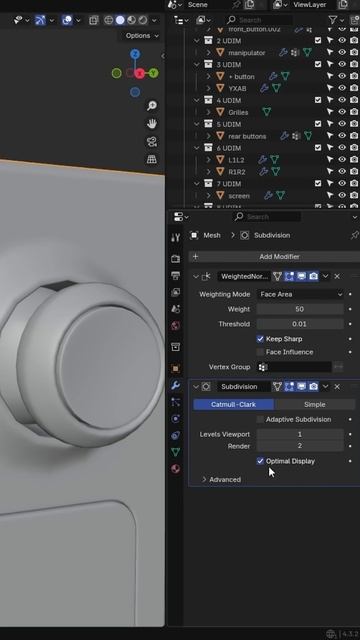Image resolution: width=360 pixels, height=640 pixels.
Task: Open the Object Data mesh properties tab
Action: pyautogui.click(x=176, y=452)
